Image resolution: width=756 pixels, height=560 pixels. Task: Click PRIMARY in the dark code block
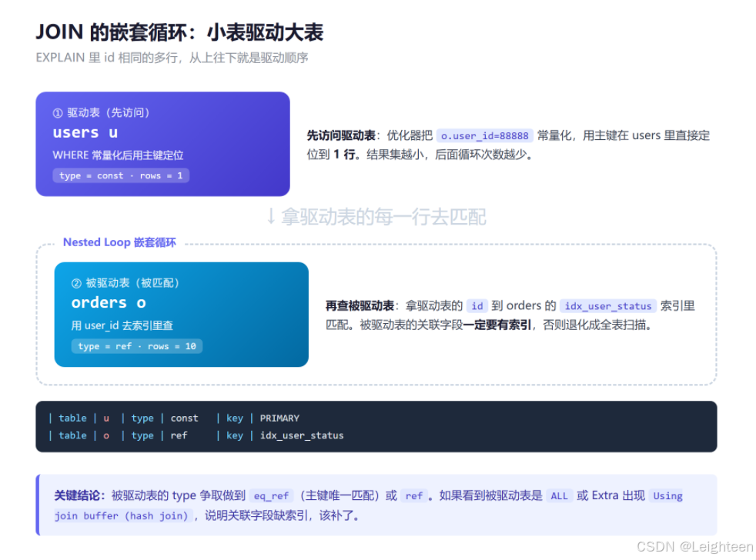(279, 418)
